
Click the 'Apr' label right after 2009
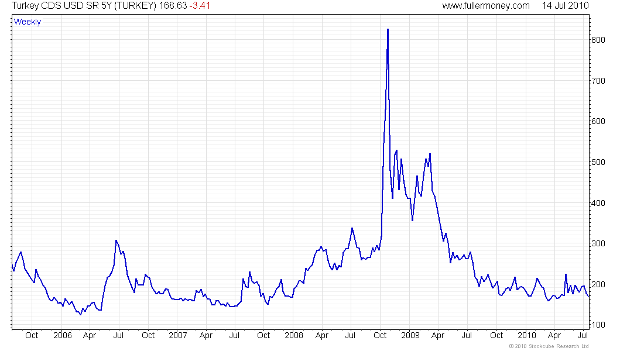click(x=438, y=335)
